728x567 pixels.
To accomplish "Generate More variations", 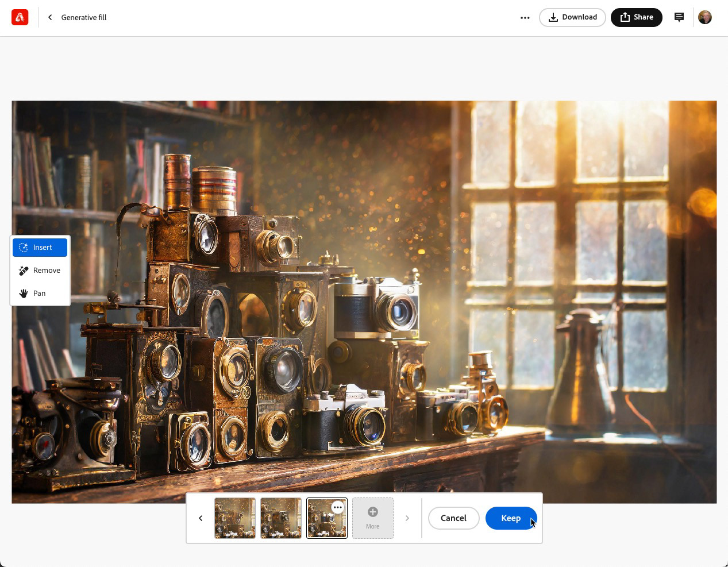I will pyautogui.click(x=373, y=518).
